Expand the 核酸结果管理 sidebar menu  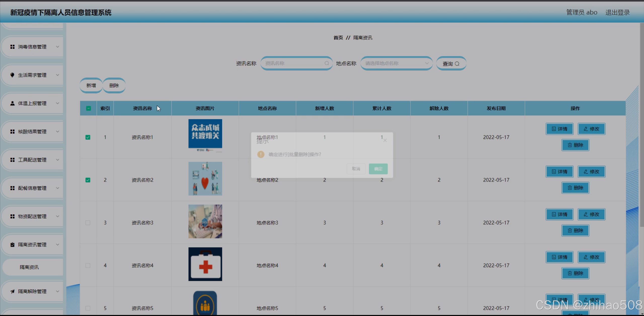coord(32,132)
